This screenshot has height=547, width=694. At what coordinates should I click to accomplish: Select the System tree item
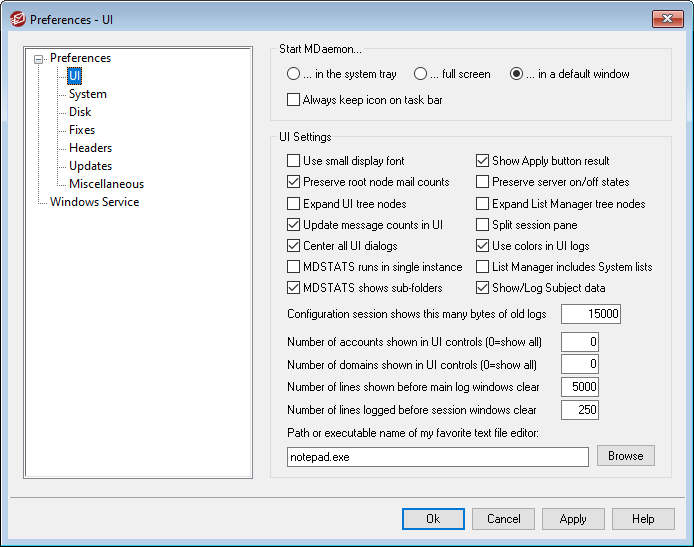click(x=87, y=94)
